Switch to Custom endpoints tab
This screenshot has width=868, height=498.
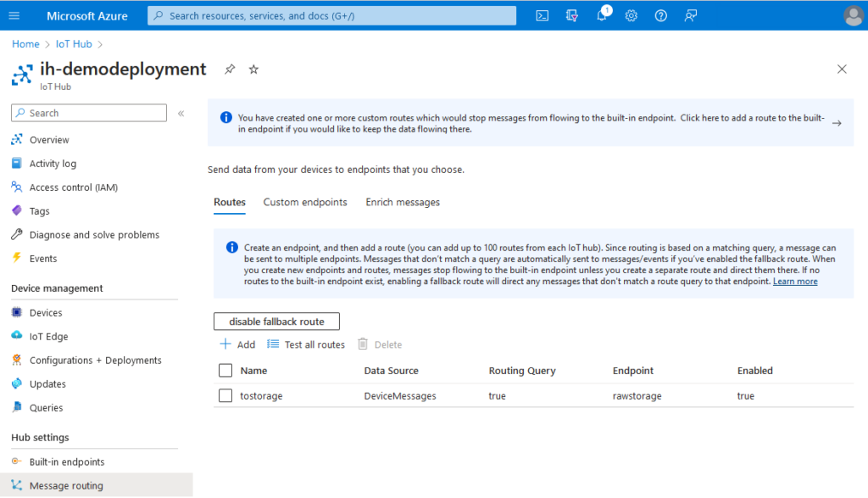click(x=305, y=202)
